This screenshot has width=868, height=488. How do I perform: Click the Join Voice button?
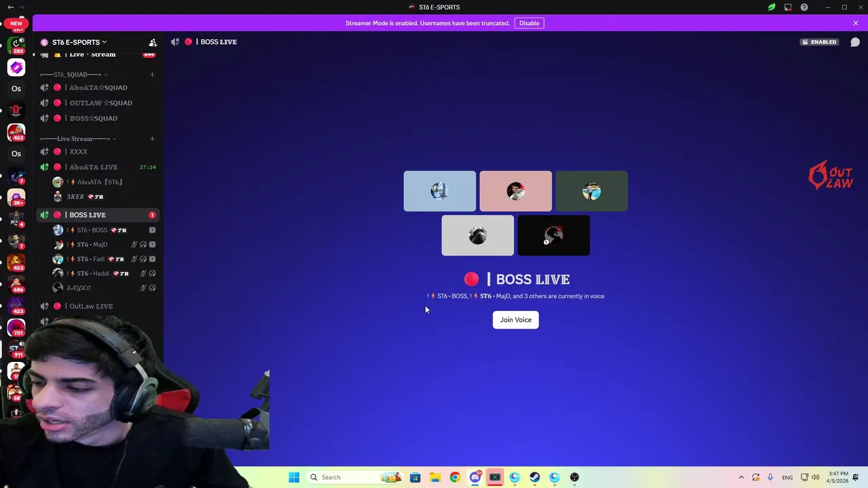pyautogui.click(x=515, y=320)
